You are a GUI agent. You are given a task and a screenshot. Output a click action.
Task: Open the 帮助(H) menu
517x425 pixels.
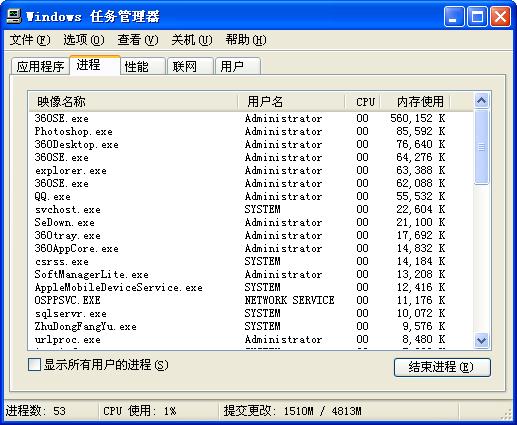point(246,40)
